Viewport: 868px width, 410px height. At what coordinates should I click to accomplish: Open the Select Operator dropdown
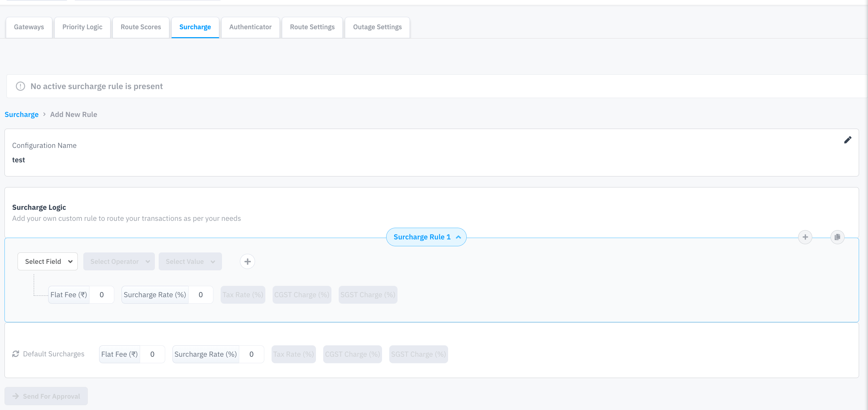point(119,261)
